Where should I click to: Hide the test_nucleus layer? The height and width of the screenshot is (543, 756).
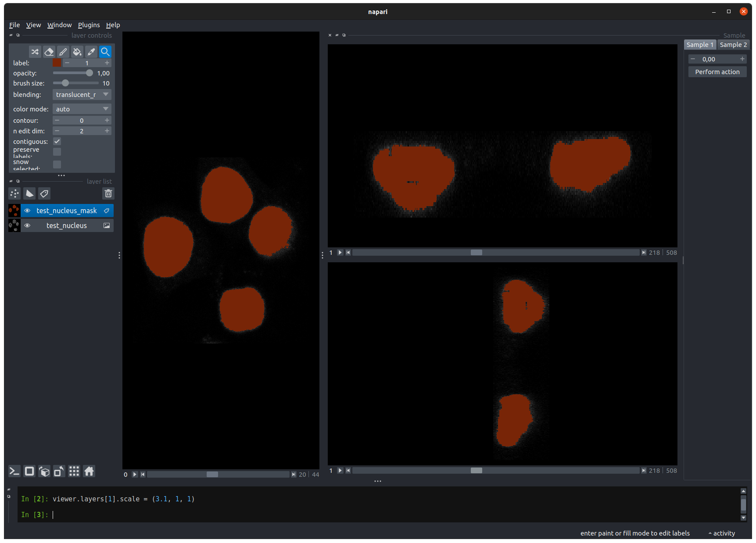point(27,225)
